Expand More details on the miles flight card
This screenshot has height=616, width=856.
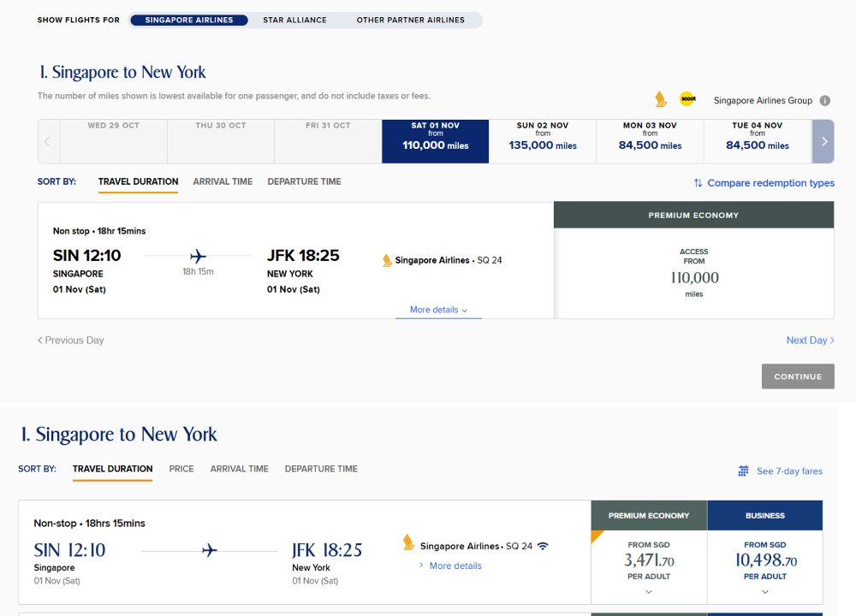coord(438,310)
